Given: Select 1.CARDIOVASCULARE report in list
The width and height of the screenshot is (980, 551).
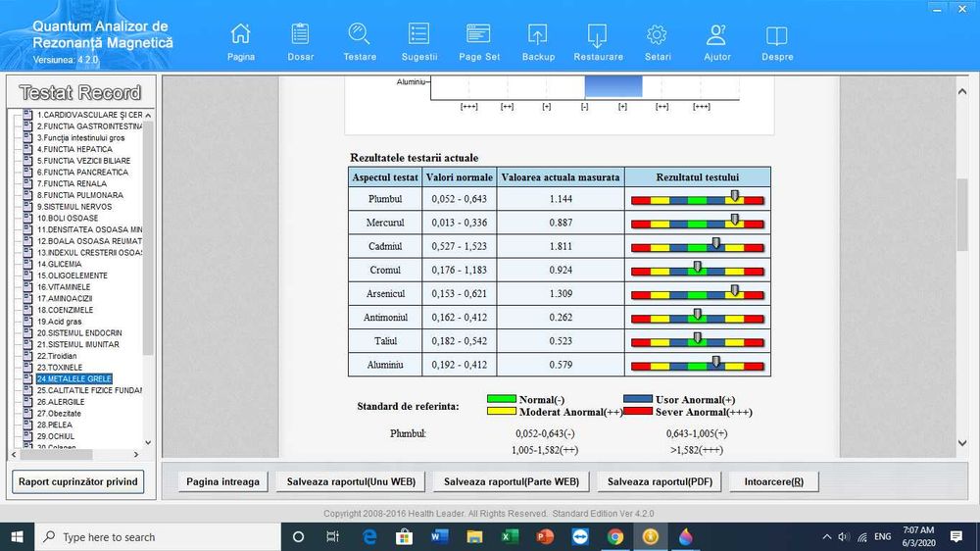Looking at the screenshot, I should pos(89,115).
